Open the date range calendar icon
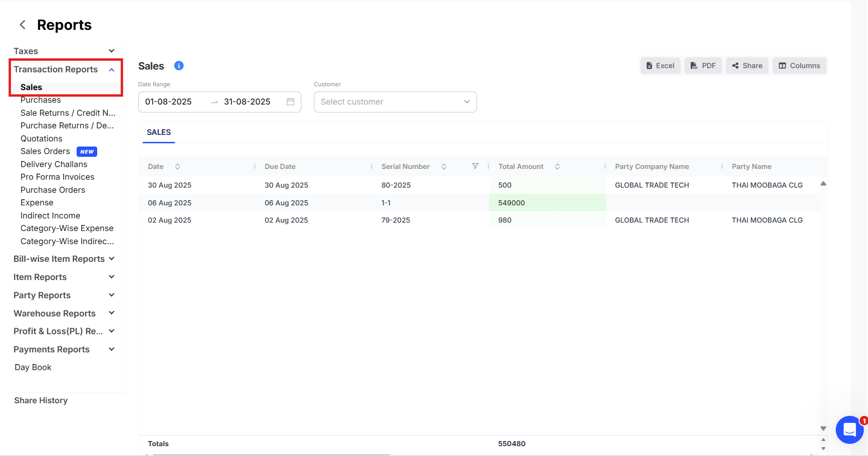 [x=290, y=102]
